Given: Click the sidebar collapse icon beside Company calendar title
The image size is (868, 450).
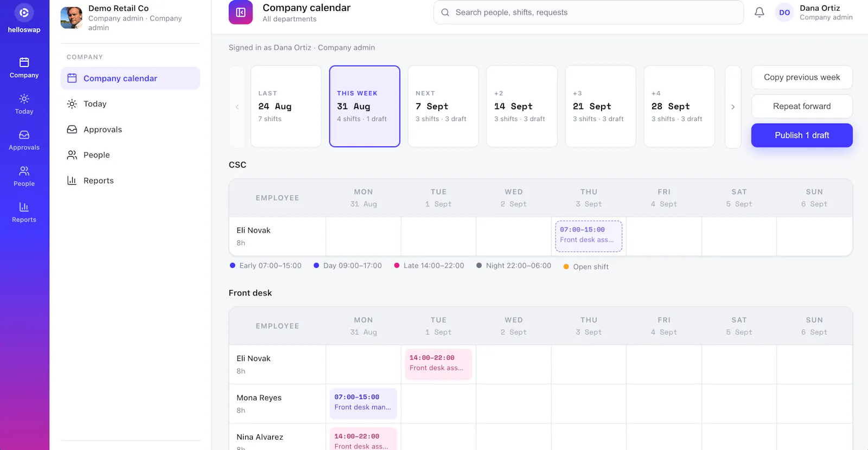Looking at the screenshot, I should pyautogui.click(x=241, y=12).
